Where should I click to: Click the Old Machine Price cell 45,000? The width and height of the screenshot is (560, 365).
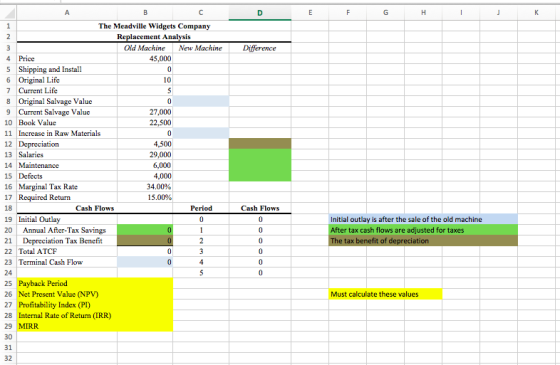coord(145,59)
